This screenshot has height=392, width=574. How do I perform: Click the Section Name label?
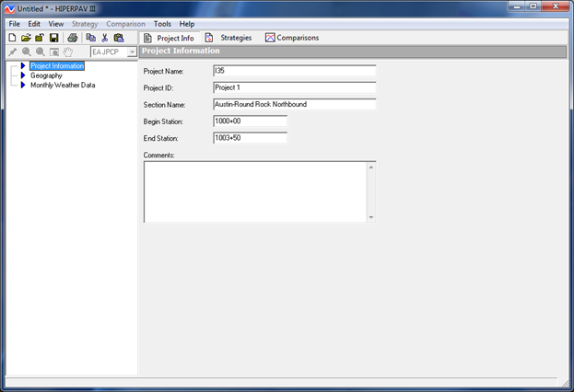tap(164, 105)
